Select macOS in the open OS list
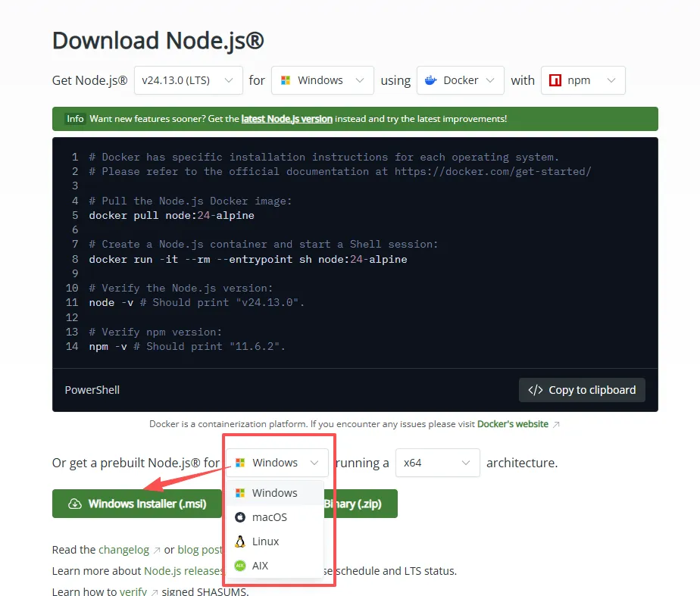Screen dimensions: 700x596 point(275,517)
